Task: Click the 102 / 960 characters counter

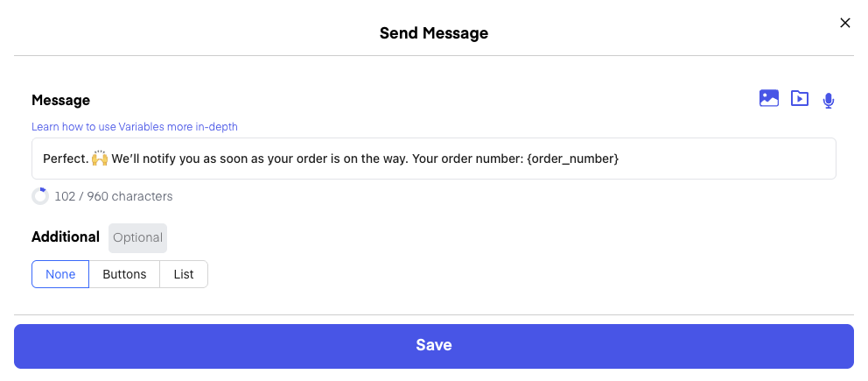Action: click(114, 196)
